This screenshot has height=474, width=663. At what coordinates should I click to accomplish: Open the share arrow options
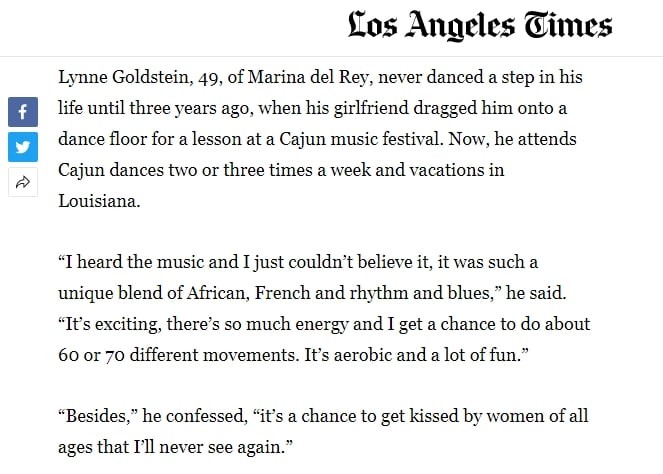click(23, 183)
